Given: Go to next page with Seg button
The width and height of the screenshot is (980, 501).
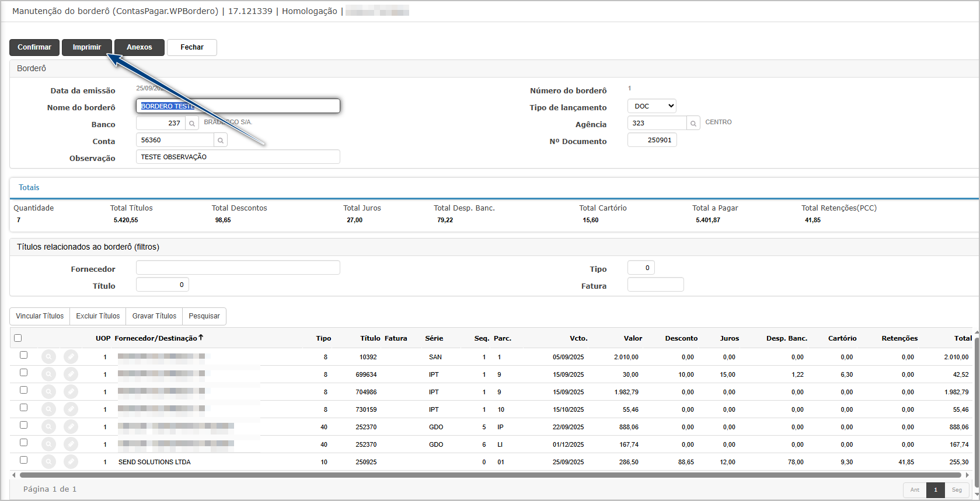Looking at the screenshot, I should [x=957, y=490].
